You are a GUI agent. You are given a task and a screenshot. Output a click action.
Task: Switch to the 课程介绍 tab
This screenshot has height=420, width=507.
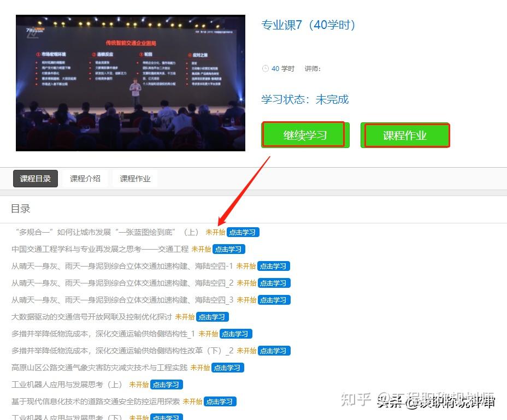click(85, 179)
